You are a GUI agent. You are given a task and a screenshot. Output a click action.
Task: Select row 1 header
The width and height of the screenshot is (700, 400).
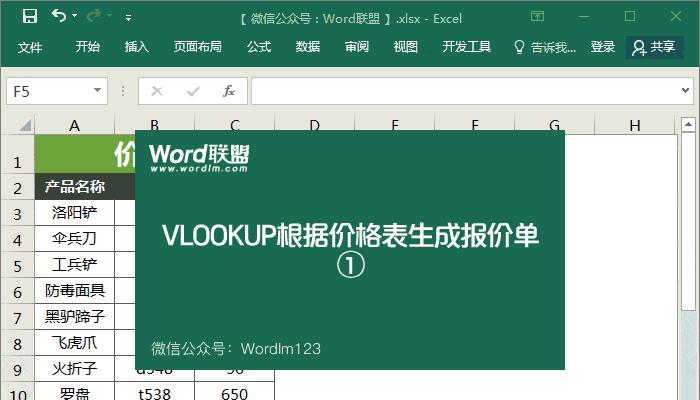(x=17, y=154)
